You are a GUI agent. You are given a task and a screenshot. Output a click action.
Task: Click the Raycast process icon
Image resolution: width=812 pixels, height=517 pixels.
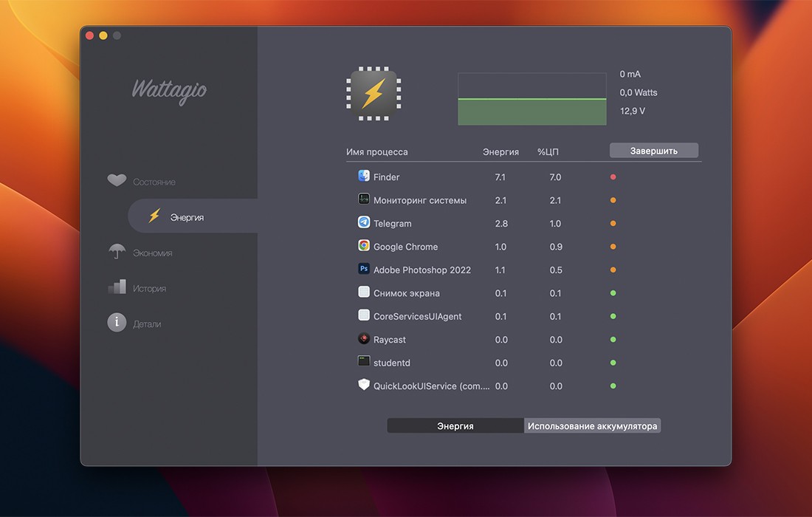363,339
